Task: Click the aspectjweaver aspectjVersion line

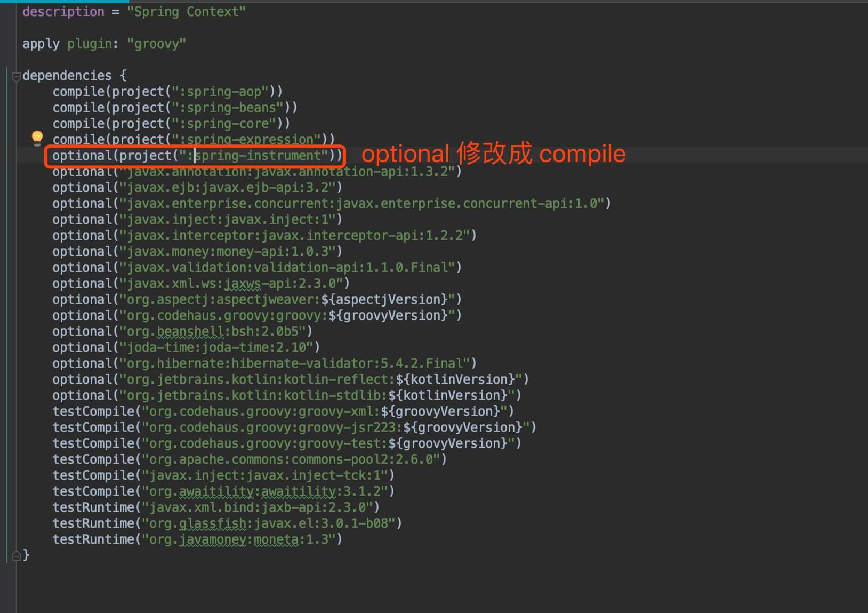Action: pyautogui.click(x=257, y=300)
